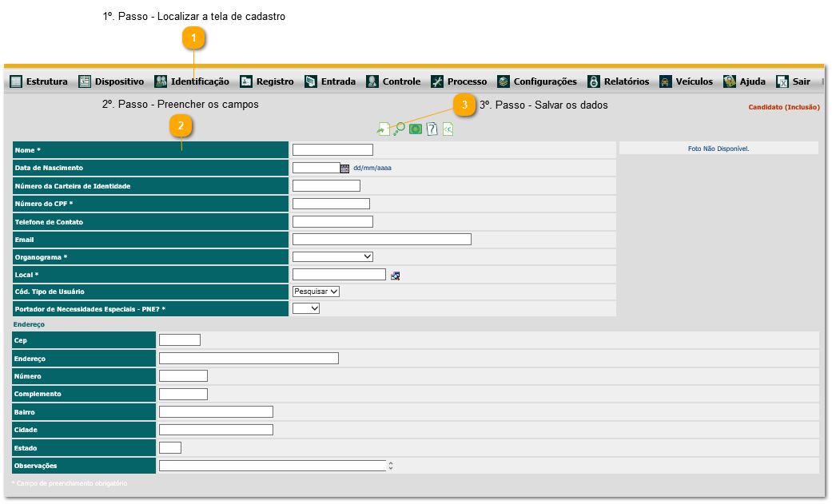Screen dimensions: 832x504
Task: Click the save record icon with green arrow
Action: [384, 129]
